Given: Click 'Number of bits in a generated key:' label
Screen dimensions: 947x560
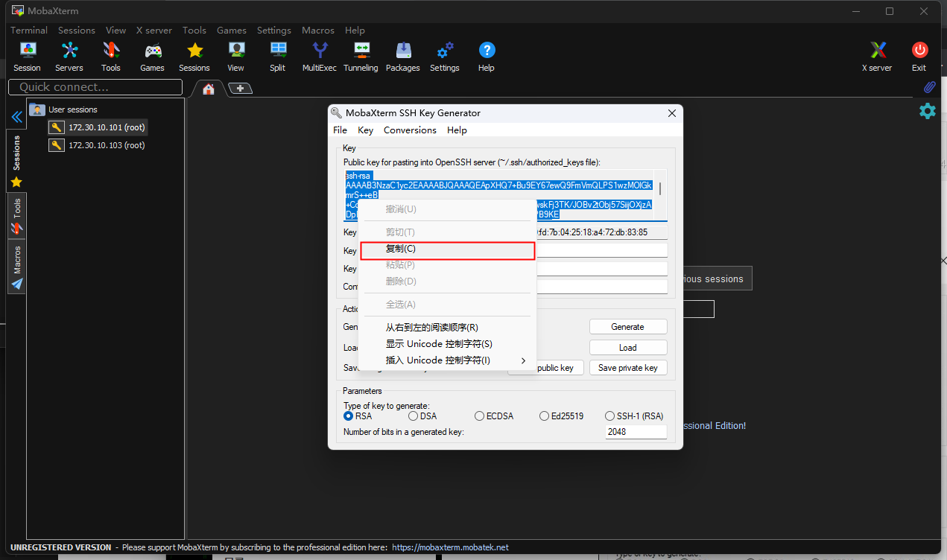Looking at the screenshot, I should coord(403,432).
